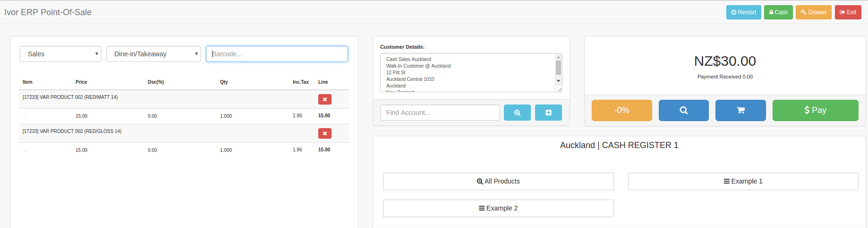
Task: Open the Example 2 category
Action: pos(498,208)
